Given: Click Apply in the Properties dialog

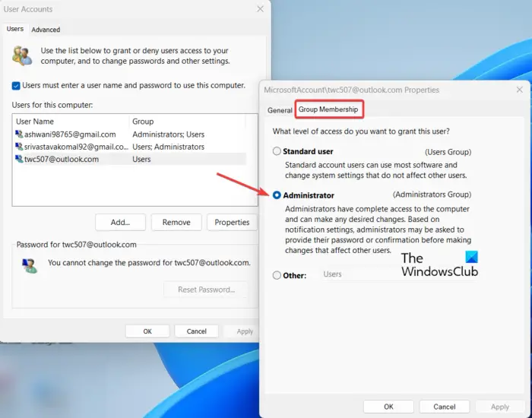Looking at the screenshot, I should pyautogui.click(x=500, y=407).
